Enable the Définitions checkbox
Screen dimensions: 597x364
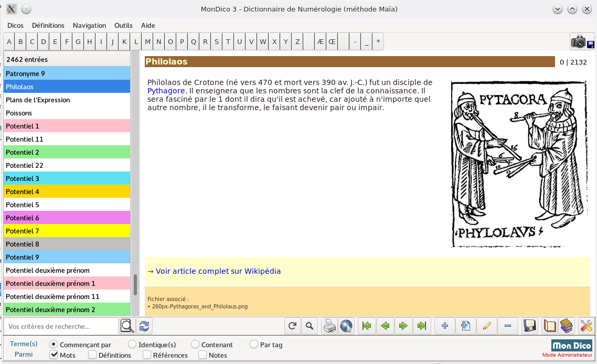pyautogui.click(x=92, y=355)
